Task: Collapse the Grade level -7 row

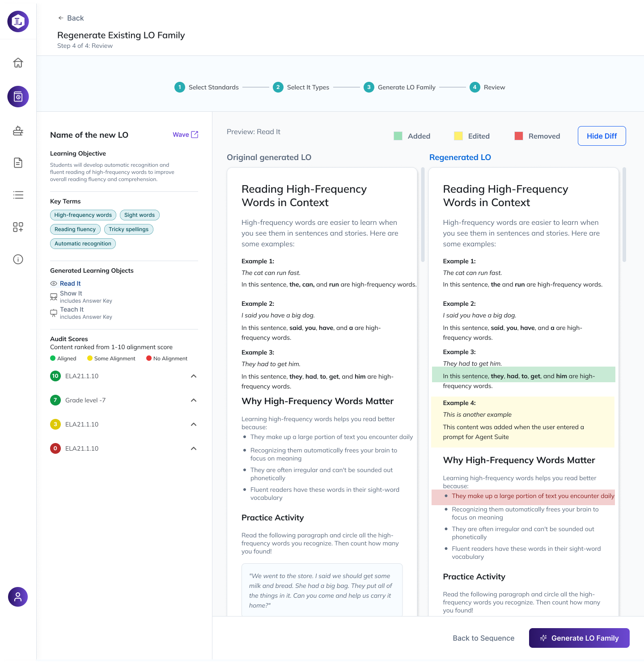Action: [x=194, y=400]
